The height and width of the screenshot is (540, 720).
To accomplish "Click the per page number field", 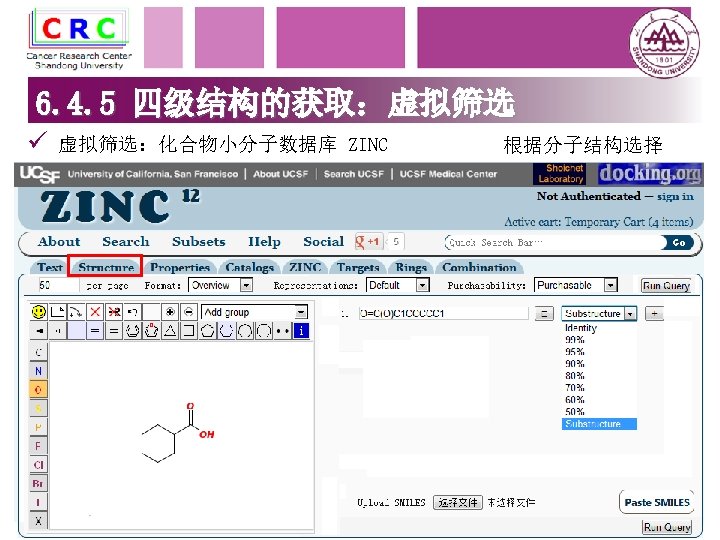I will (x=58, y=285).
